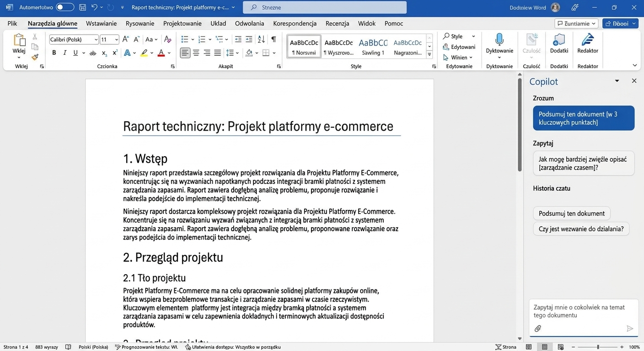The image size is (644, 351).
Task: Open Edytowani replace button
Action: click(459, 47)
